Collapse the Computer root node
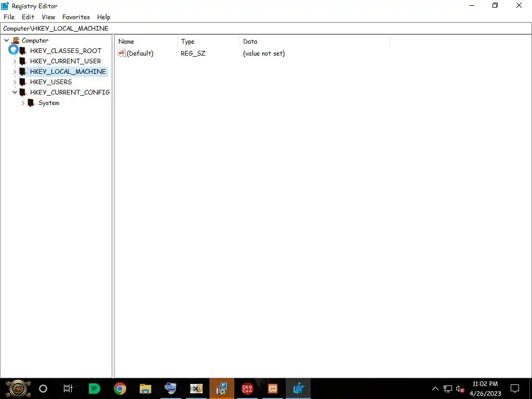 point(6,41)
